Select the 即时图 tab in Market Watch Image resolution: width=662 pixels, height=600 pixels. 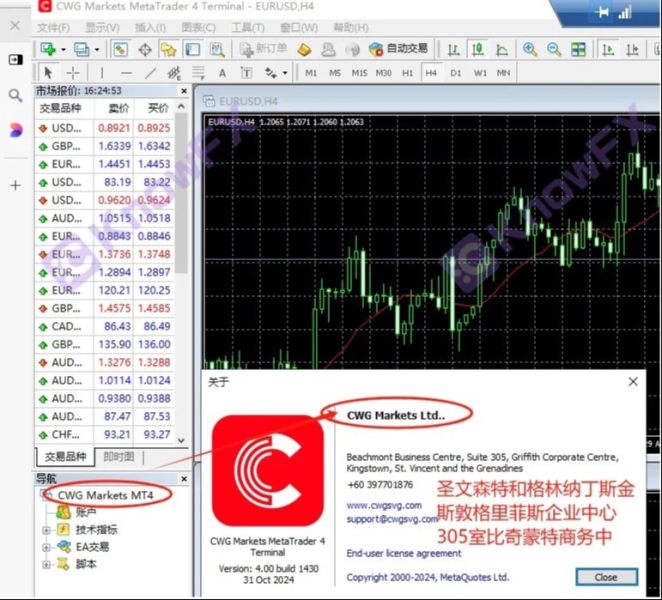119,456
